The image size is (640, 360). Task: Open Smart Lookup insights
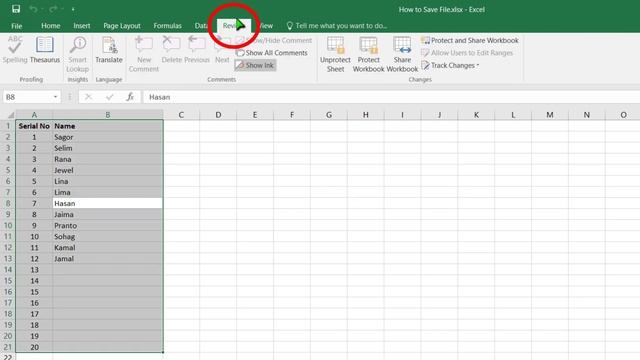(x=78, y=54)
